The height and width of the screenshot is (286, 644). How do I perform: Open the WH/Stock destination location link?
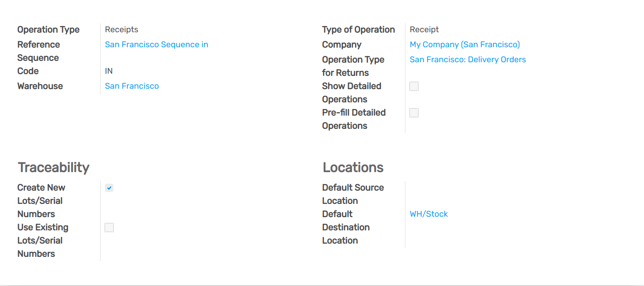click(428, 214)
